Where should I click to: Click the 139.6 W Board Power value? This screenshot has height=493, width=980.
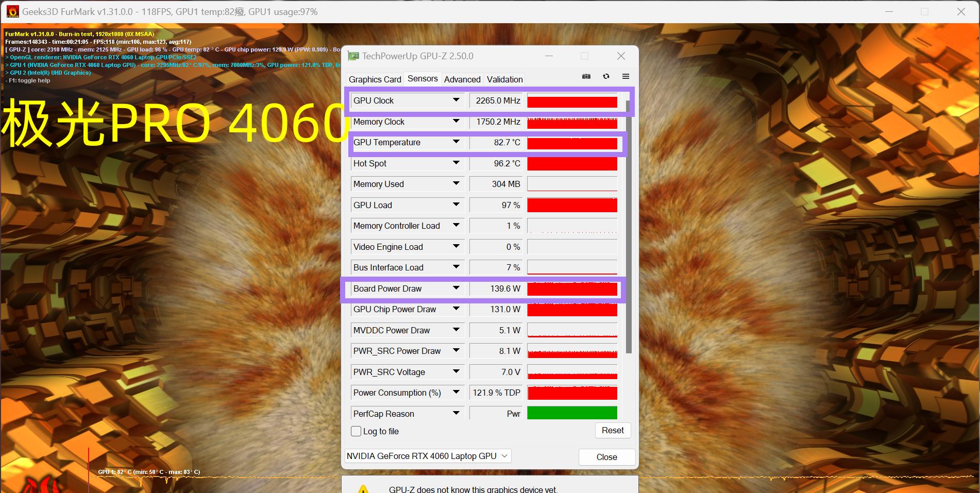click(496, 288)
